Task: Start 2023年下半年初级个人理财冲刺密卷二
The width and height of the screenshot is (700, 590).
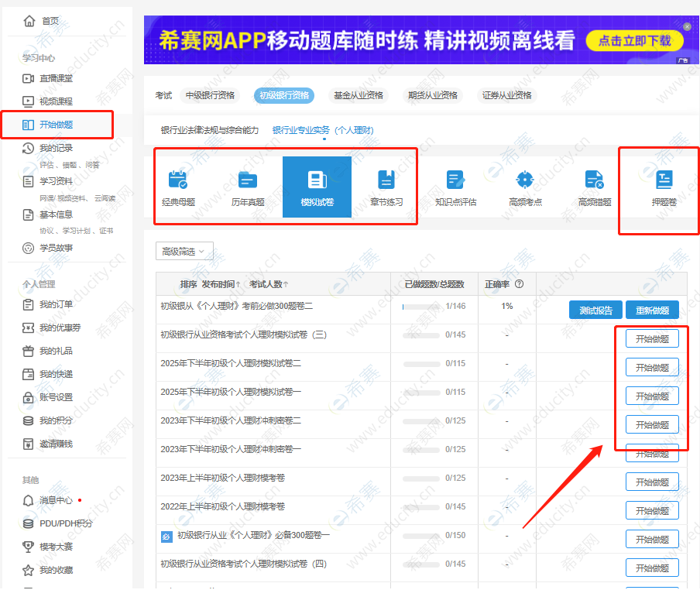Action: point(652,425)
